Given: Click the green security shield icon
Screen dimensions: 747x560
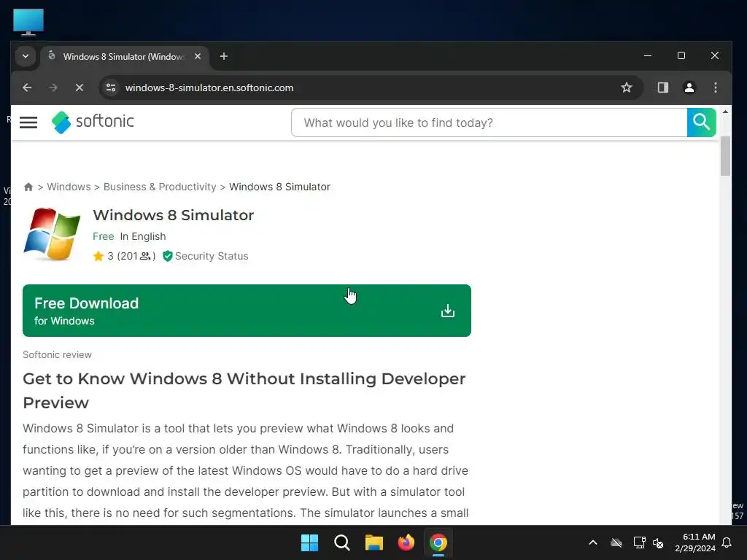Looking at the screenshot, I should (x=167, y=256).
